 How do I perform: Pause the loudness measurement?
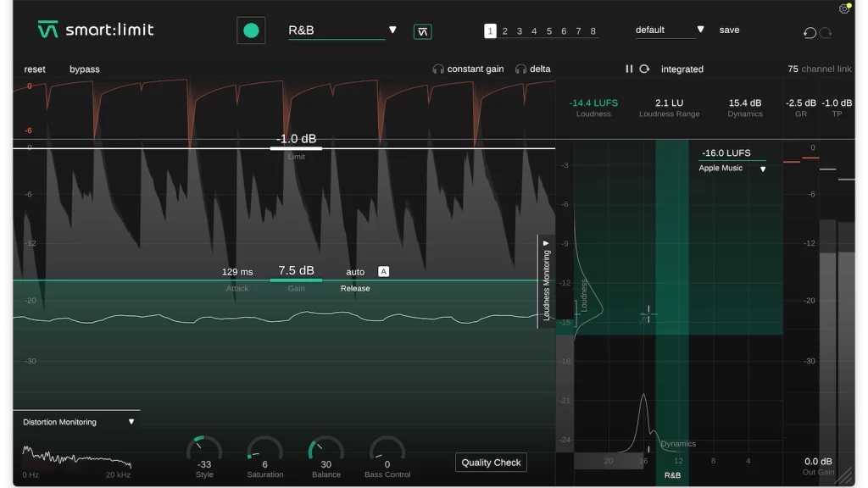pos(631,69)
